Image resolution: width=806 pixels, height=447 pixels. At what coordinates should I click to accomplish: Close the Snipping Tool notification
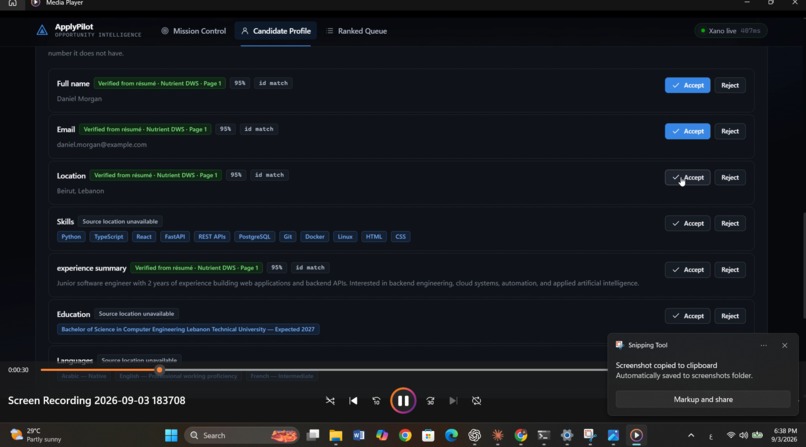click(784, 345)
